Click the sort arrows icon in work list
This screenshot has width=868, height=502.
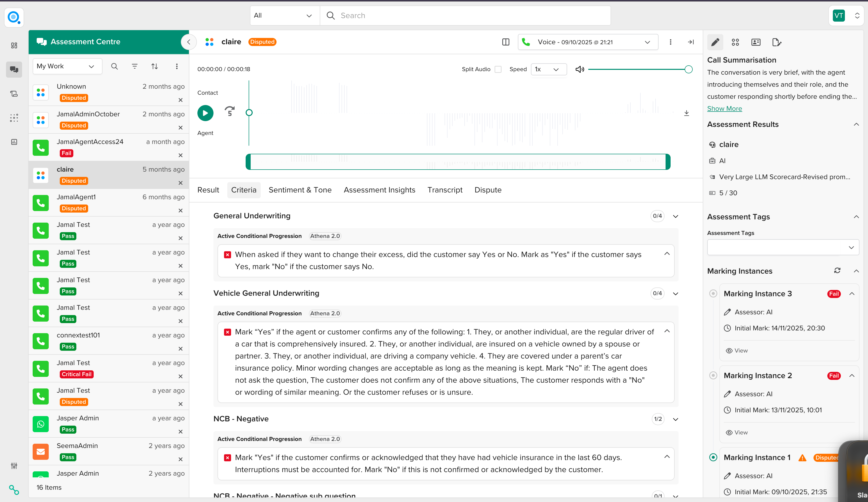pos(155,66)
